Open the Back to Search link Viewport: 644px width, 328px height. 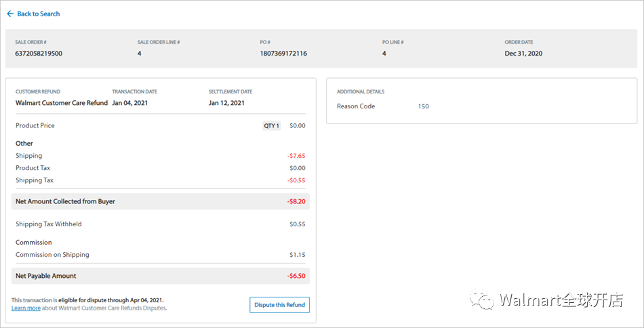(x=38, y=14)
